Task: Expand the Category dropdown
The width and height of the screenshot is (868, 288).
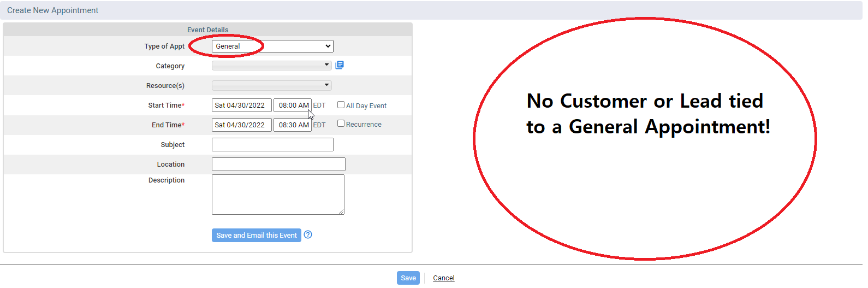Action: pyautogui.click(x=271, y=66)
